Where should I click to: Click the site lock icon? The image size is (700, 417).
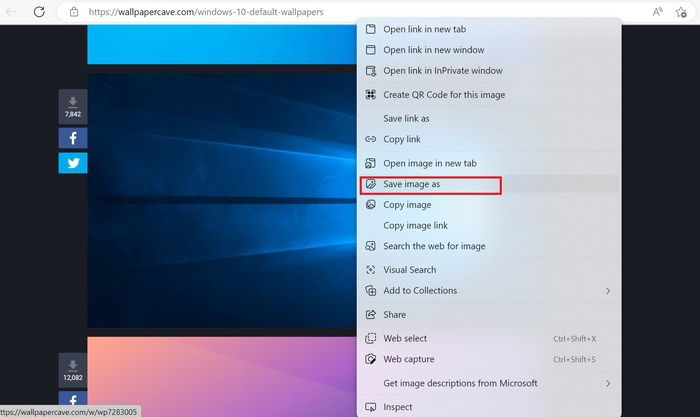click(x=74, y=12)
